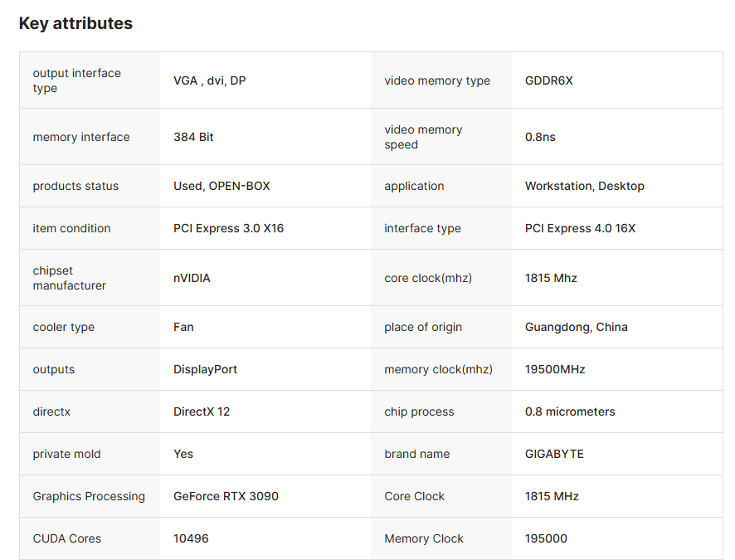Click the '1815 MHz' value beside capitalized Core Clock
The height and width of the screenshot is (560, 735).
point(552,496)
